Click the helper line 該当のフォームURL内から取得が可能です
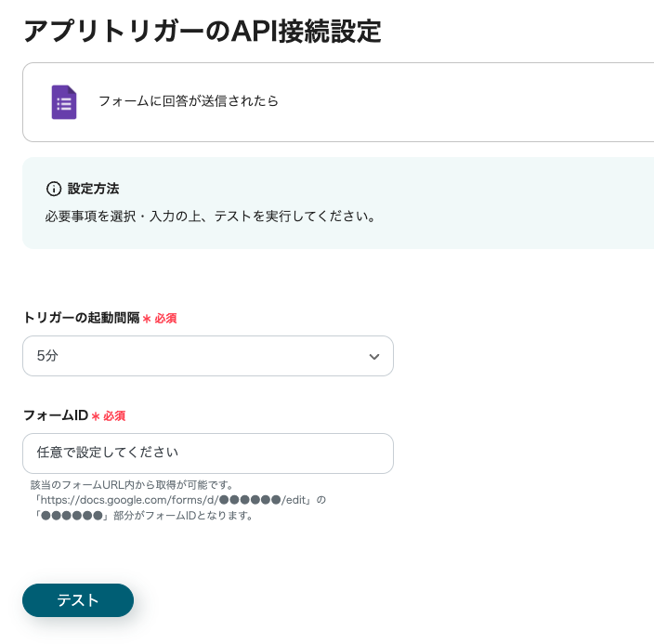The width and height of the screenshot is (654, 644). (x=132, y=485)
